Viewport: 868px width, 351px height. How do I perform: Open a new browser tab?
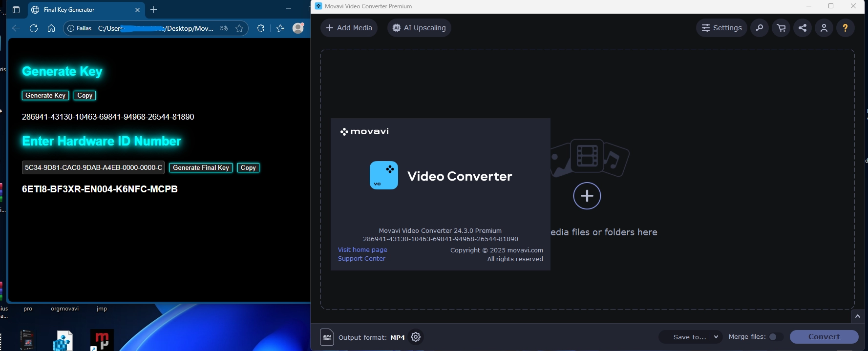point(154,10)
